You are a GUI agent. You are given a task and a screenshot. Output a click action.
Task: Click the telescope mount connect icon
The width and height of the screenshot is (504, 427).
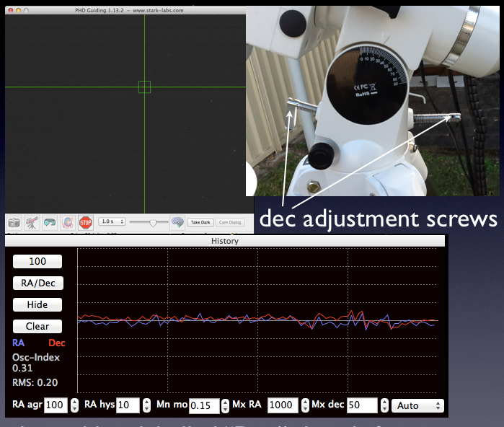pos(32,223)
